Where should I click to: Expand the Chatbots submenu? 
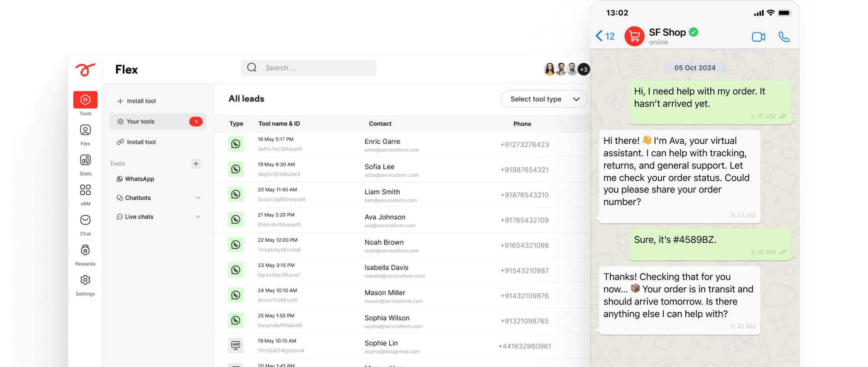[x=198, y=198]
